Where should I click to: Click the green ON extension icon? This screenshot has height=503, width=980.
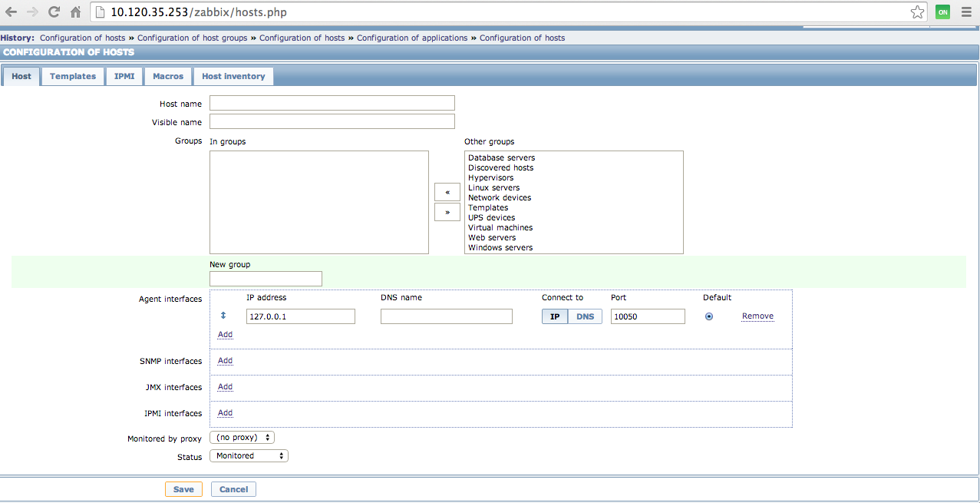942,12
